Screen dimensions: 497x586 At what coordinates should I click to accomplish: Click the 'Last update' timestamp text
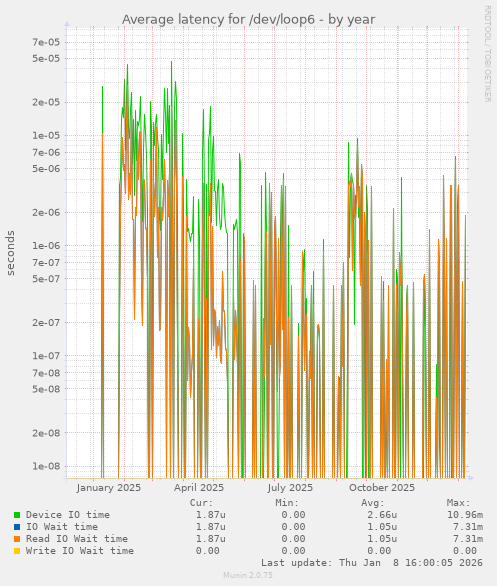pos(372,562)
